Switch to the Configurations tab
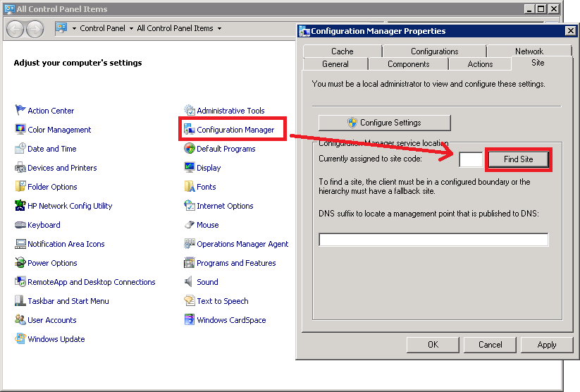580x392 pixels. pyautogui.click(x=434, y=51)
